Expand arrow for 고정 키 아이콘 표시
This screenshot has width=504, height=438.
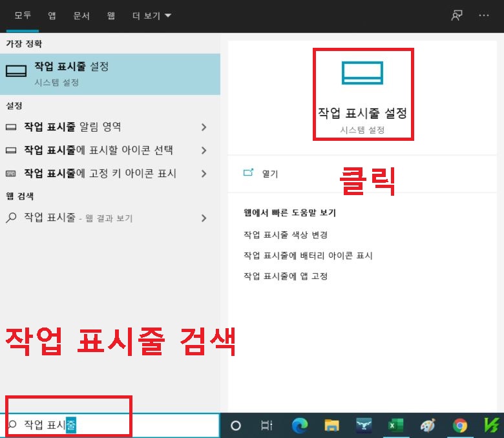tap(204, 174)
